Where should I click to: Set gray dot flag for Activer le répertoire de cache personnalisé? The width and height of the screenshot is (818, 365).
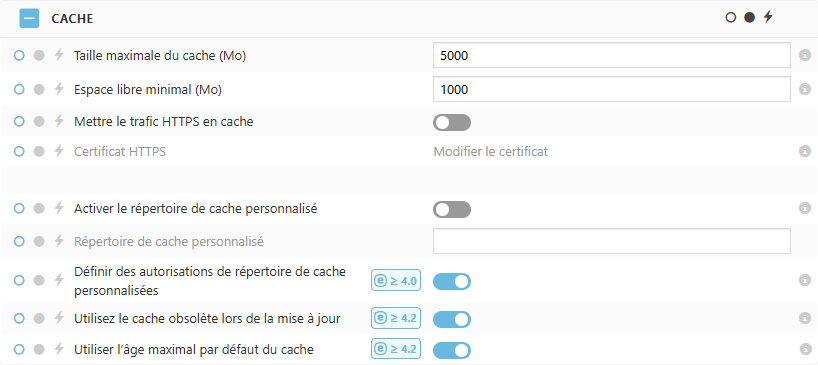tap(39, 209)
